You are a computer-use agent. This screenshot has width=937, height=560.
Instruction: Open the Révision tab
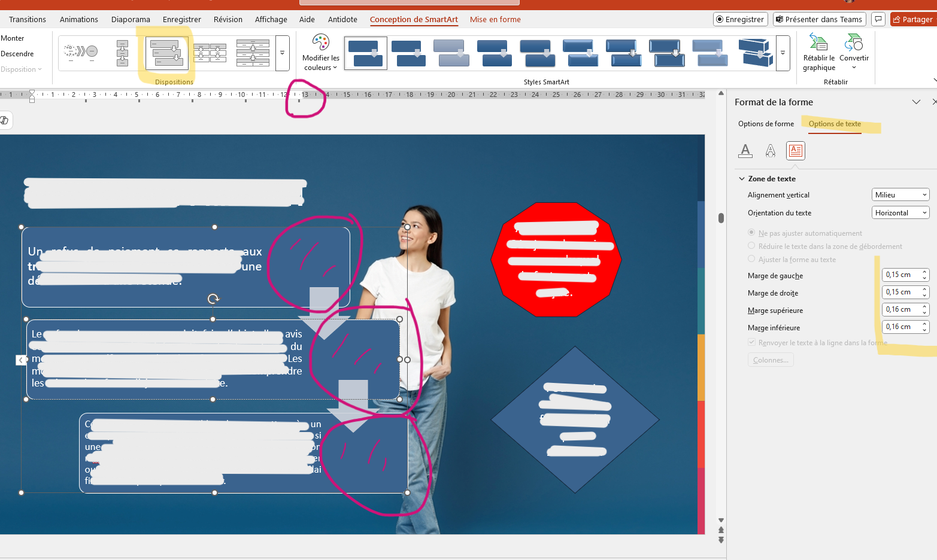(x=228, y=19)
